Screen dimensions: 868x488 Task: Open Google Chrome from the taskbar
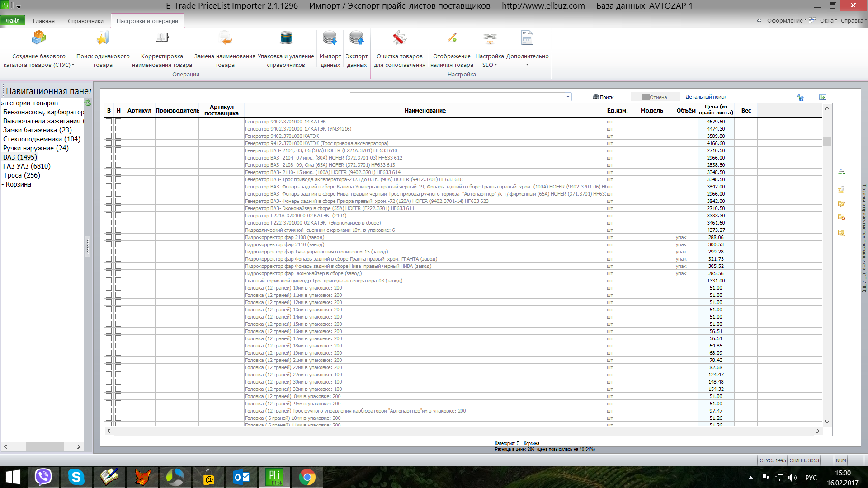[307, 477]
